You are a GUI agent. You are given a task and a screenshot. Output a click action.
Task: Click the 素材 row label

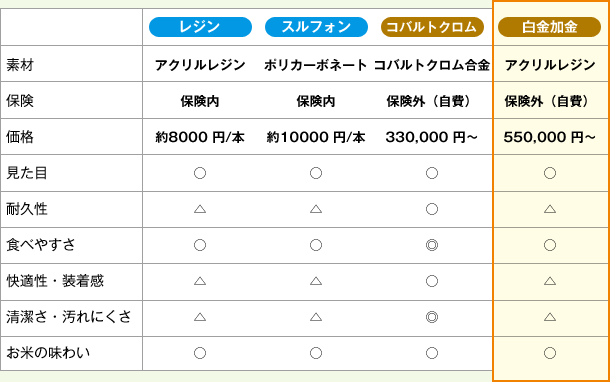20,65
